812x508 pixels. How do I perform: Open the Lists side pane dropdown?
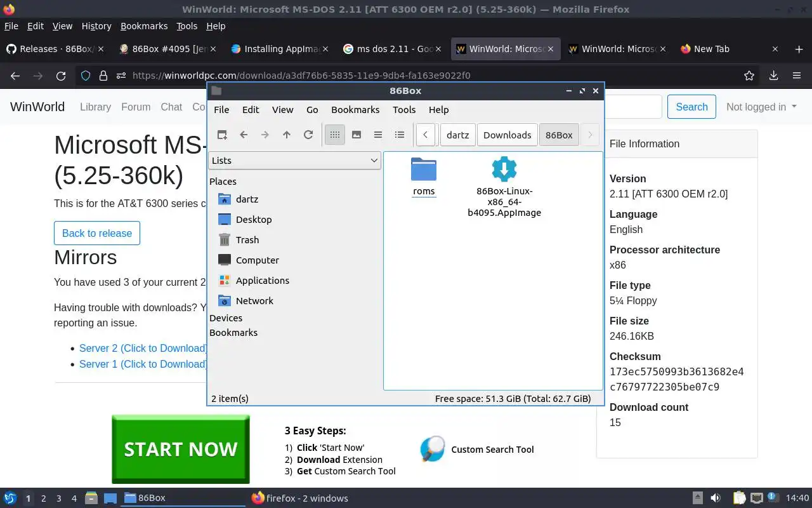[295, 161]
